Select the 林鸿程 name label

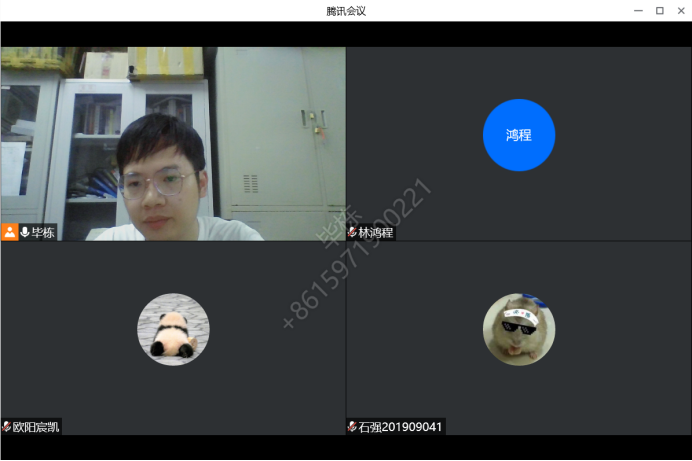pyautogui.click(x=376, y=232)
